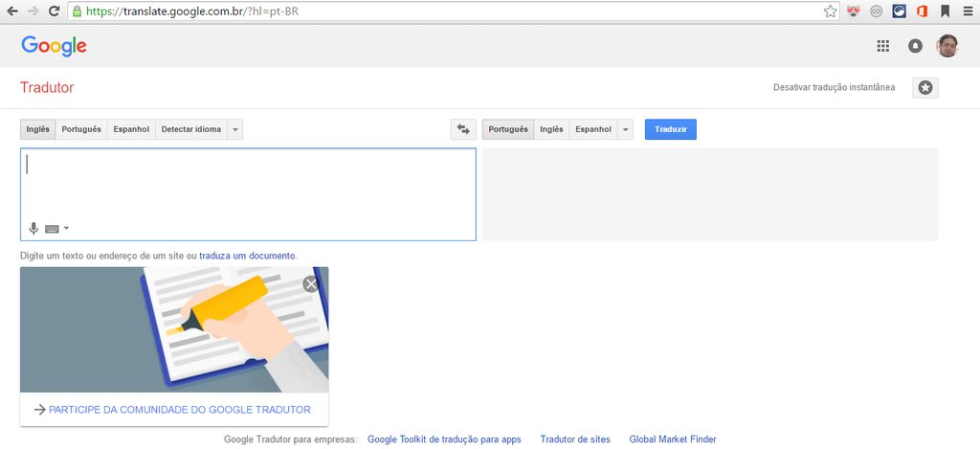Image resolution: width=980 pixels, height=449 pixels.
Task: Expand the keyboard input tools arrow
Action: click(x=66, y=228)
